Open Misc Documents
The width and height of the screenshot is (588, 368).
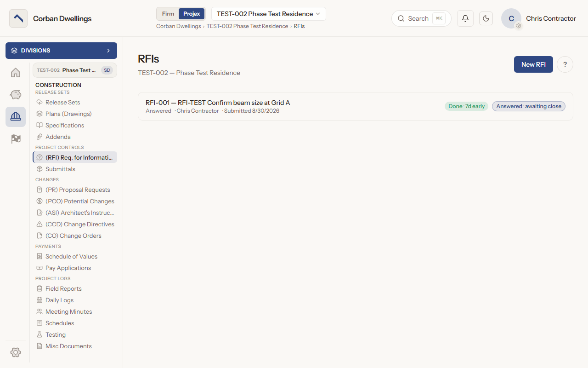point(75,346)
